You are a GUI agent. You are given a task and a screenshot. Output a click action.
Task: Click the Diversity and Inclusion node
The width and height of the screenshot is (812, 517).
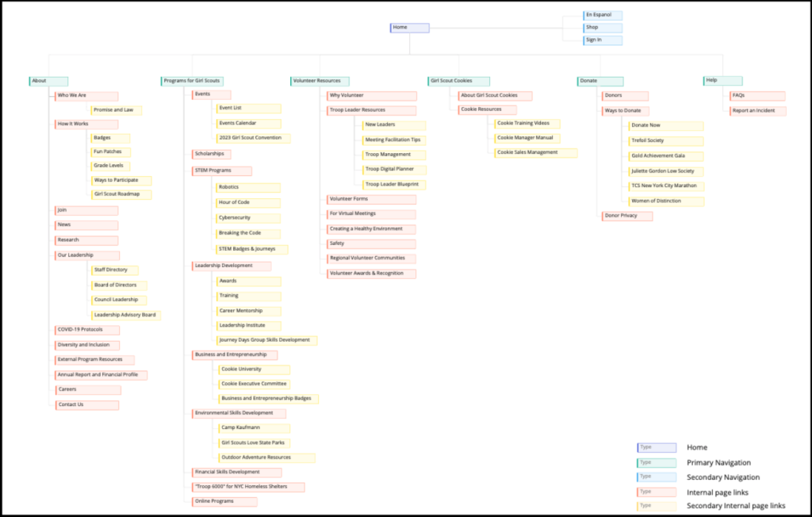click(87, 346)
